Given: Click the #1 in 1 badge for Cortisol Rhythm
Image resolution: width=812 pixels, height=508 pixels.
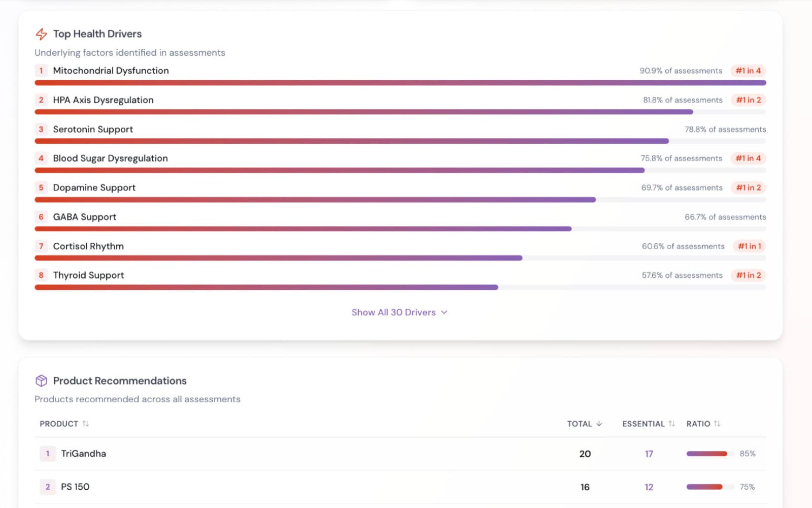Looking at the screenshot, I should (749, 246).
